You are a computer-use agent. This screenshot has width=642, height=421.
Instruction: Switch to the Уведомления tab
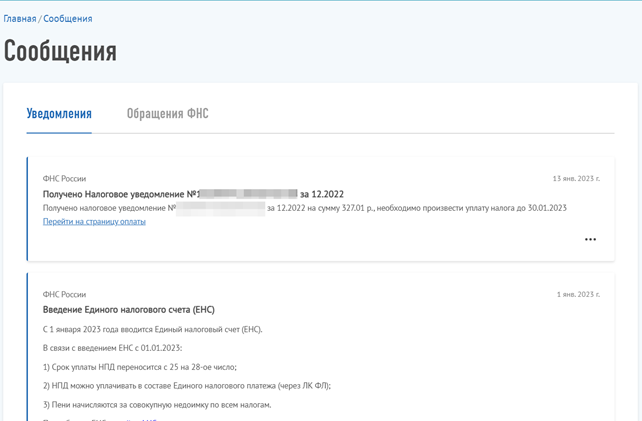pos(59,114)
